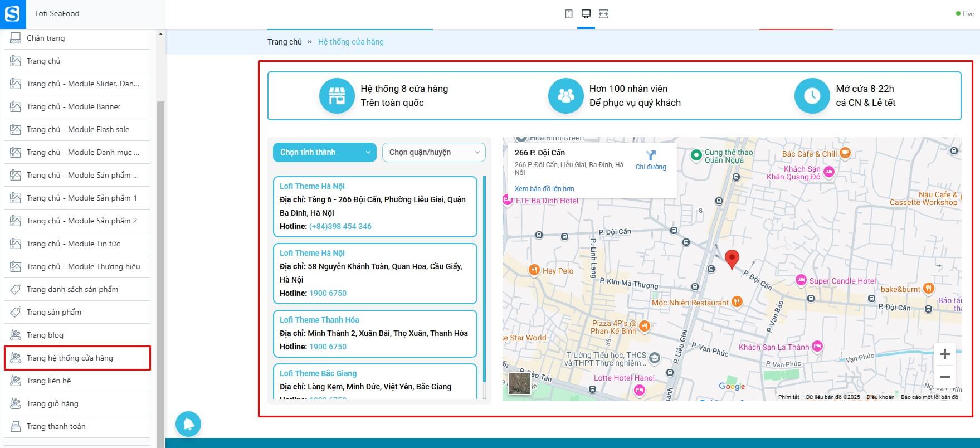The width and height of the screenshot is (980, 448).
Task: Click the staff icon beside Hơn 100 nhân viên
Action: 565,96
